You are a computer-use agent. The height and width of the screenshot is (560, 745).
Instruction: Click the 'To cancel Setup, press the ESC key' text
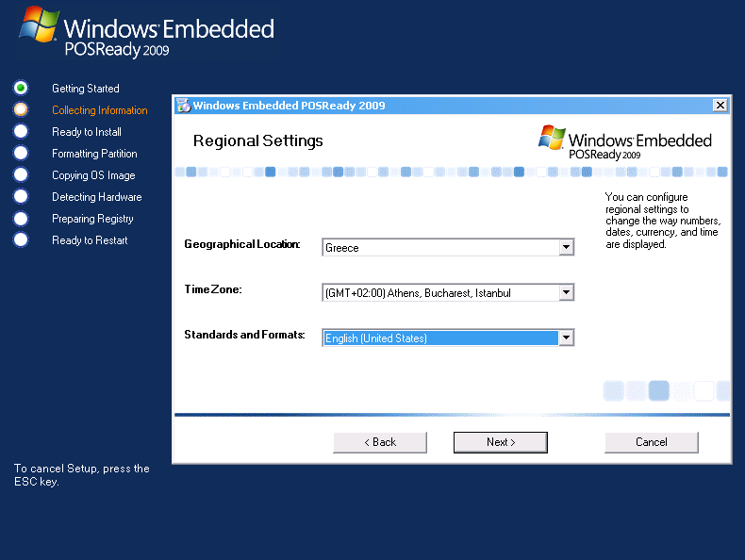[82, 475]
